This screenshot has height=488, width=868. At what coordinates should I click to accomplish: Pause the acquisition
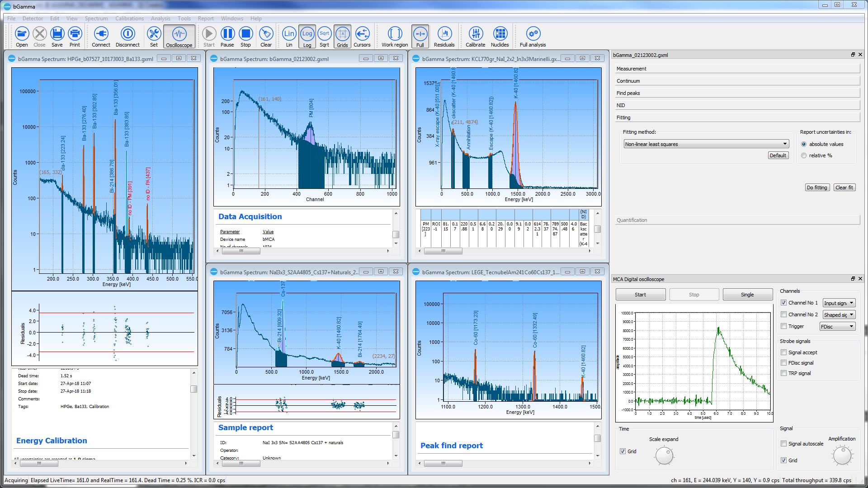[x=227, y=37]
